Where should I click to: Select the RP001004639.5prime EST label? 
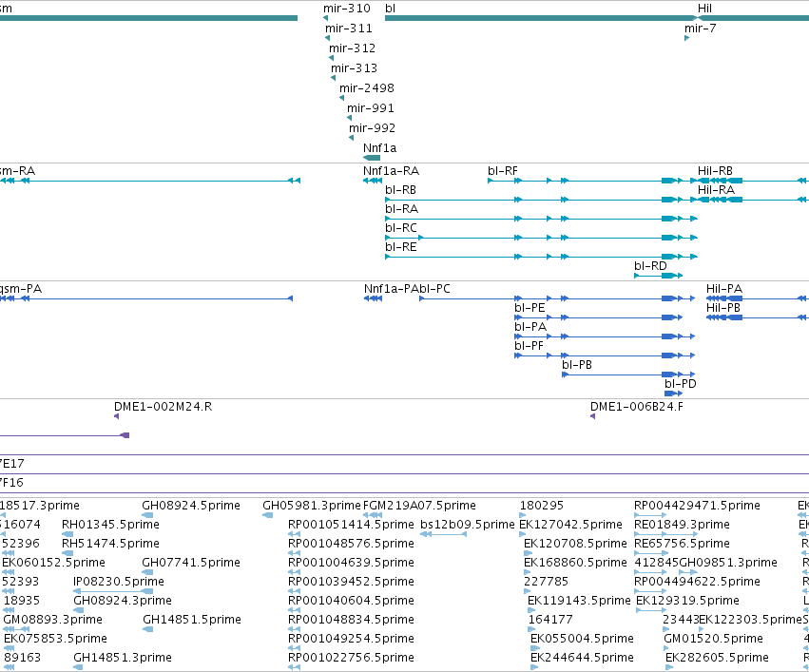[351, 563]
